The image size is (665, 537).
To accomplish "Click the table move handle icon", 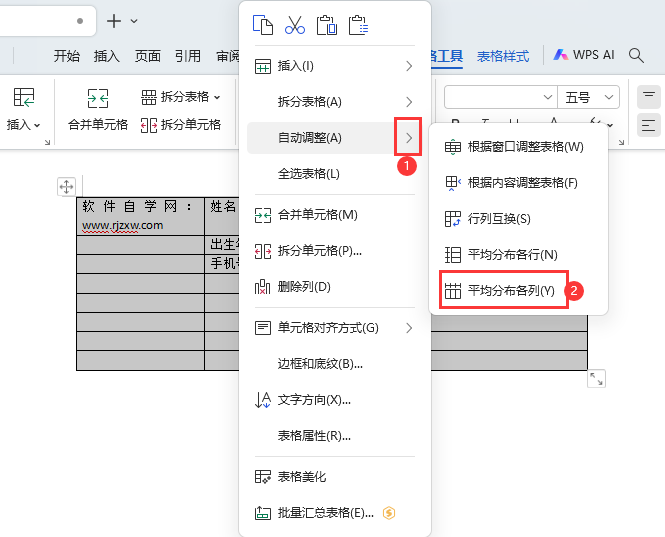I will (x=66, y=187).
